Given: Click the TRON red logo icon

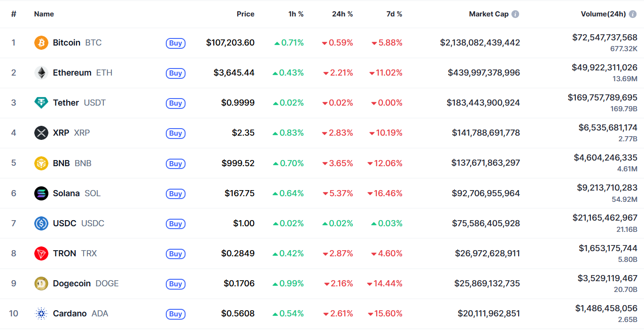Looking at the screenshot, I should 41,253.
